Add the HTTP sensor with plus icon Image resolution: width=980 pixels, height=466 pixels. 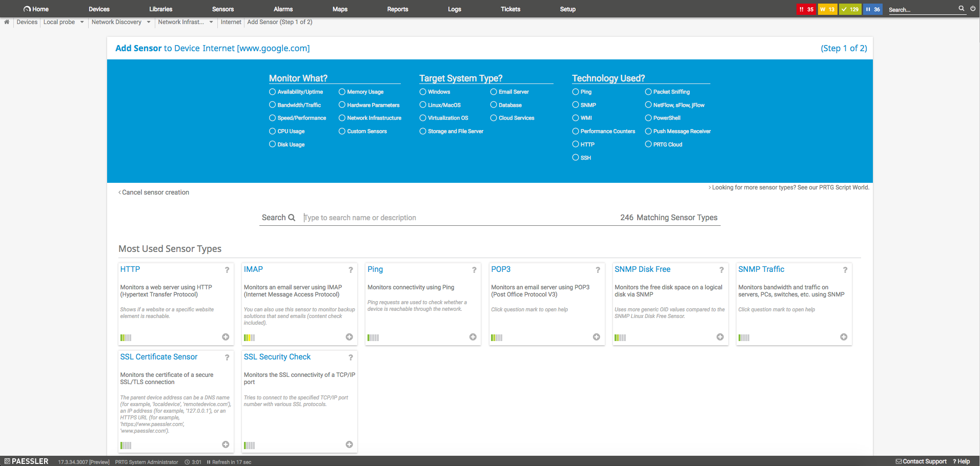(x=226, y=337)
